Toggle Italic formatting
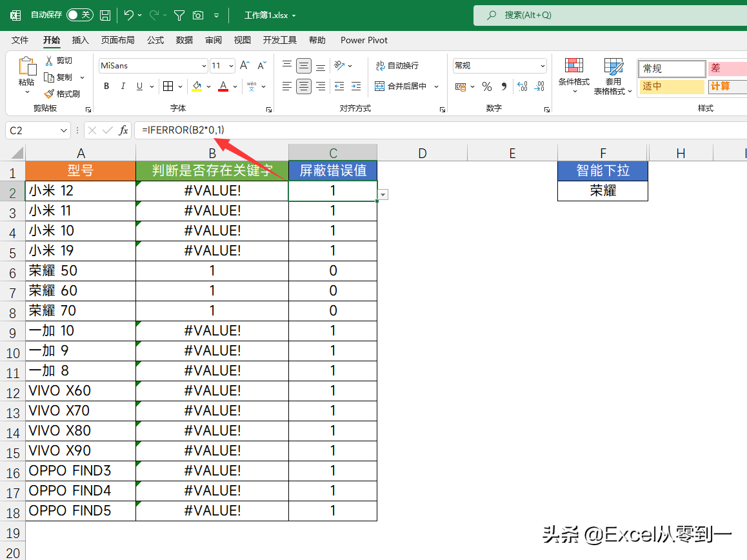 tap(123, 86)
